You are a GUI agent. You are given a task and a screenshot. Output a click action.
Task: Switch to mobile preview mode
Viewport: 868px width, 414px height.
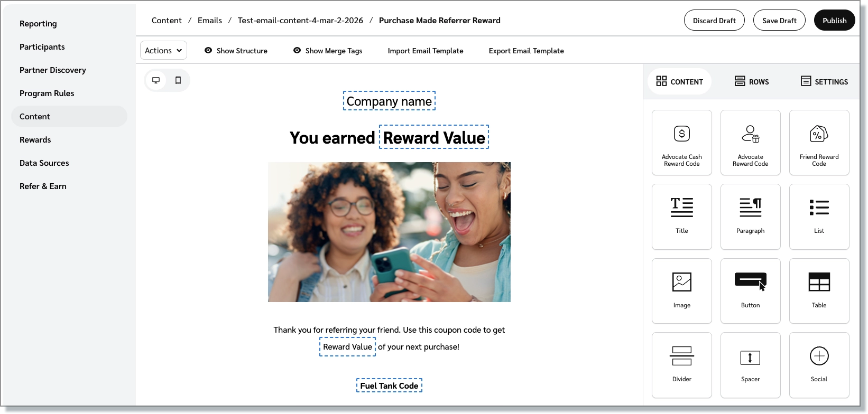click(x=178, y=80)
